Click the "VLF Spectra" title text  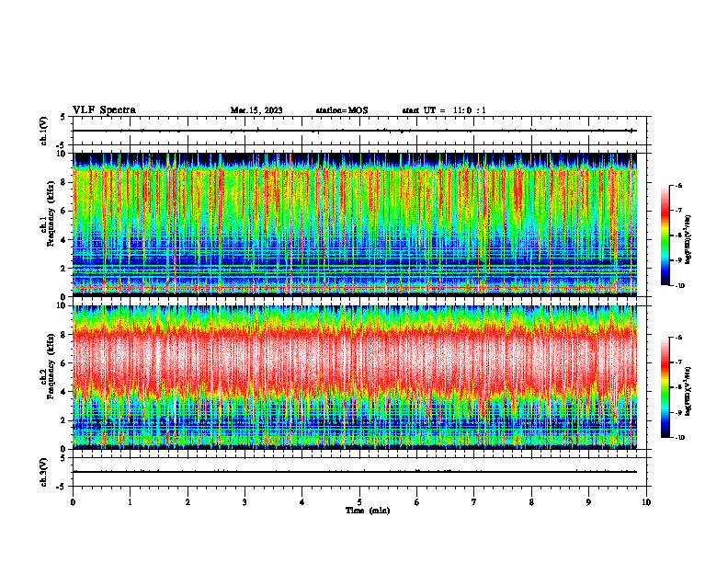click(104, 110)
